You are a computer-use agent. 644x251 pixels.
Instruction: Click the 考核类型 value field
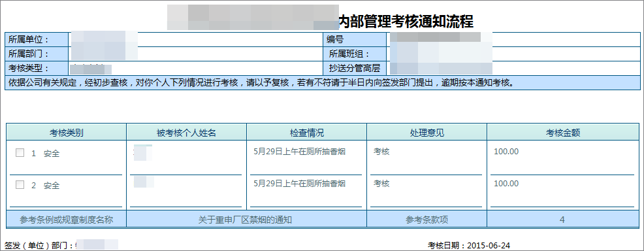195,68
